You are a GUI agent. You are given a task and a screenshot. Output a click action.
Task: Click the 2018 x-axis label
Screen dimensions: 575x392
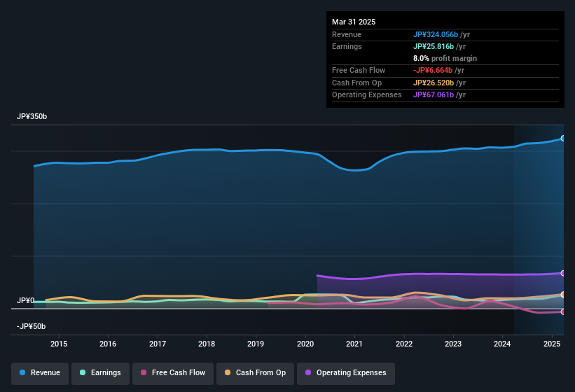(x=207, y=344)
